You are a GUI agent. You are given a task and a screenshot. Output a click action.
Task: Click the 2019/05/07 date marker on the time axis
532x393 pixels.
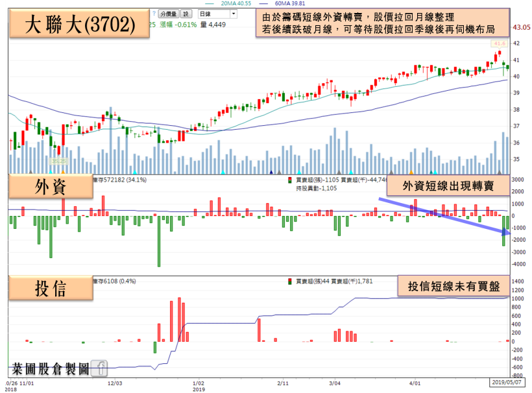[x=507, y=382]
